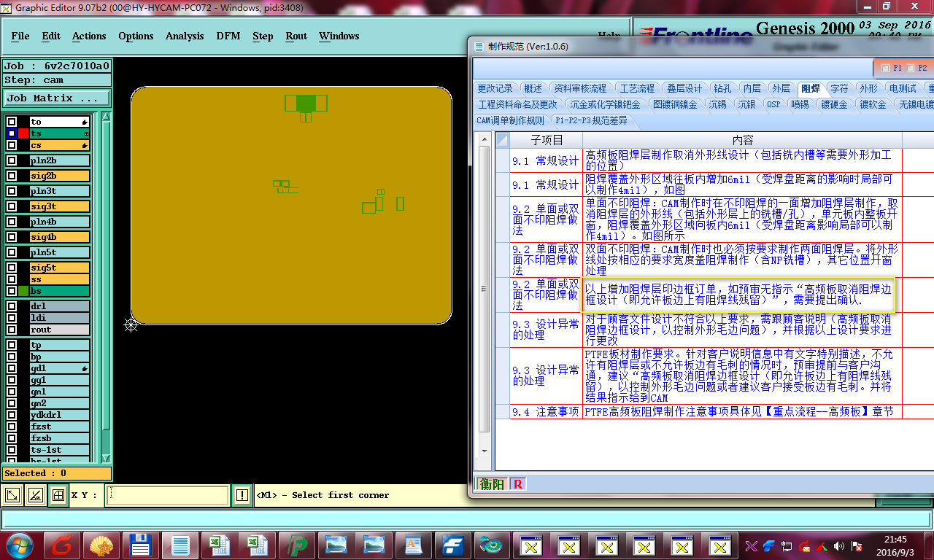Open the first yellow X window taskbar icon

tap(532, 545)
